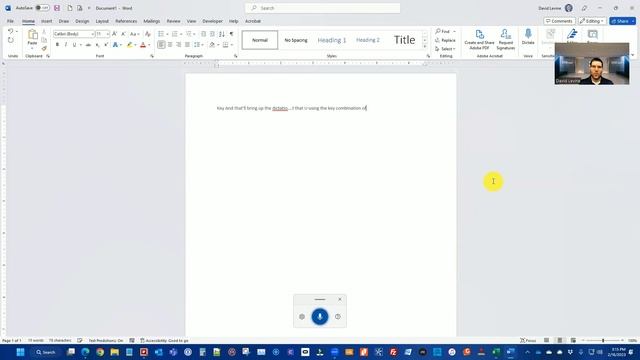The width and height of the screenshot is (640, 360).
Task: Toggle Text Predictions in status bar
Action: coord(106,340)
